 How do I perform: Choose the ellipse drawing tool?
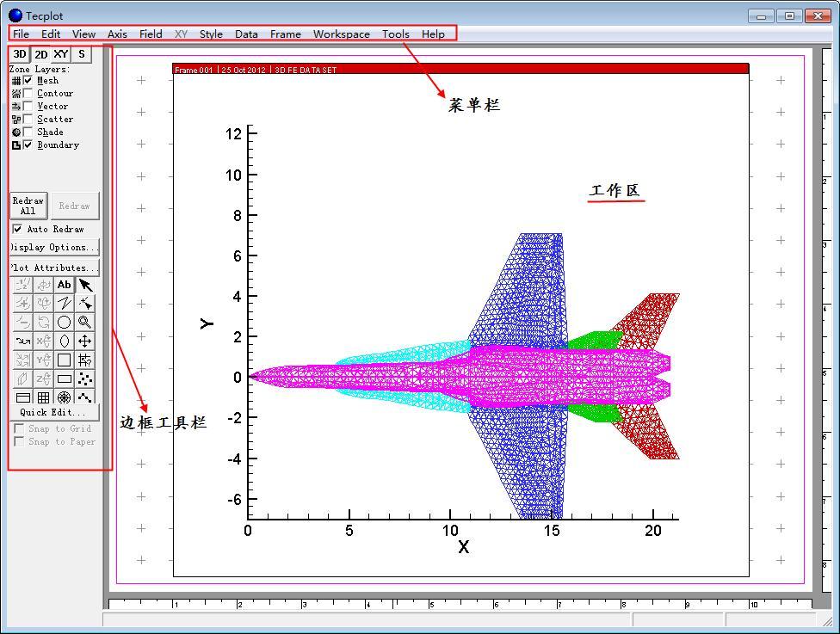click(x=64, y=341)
